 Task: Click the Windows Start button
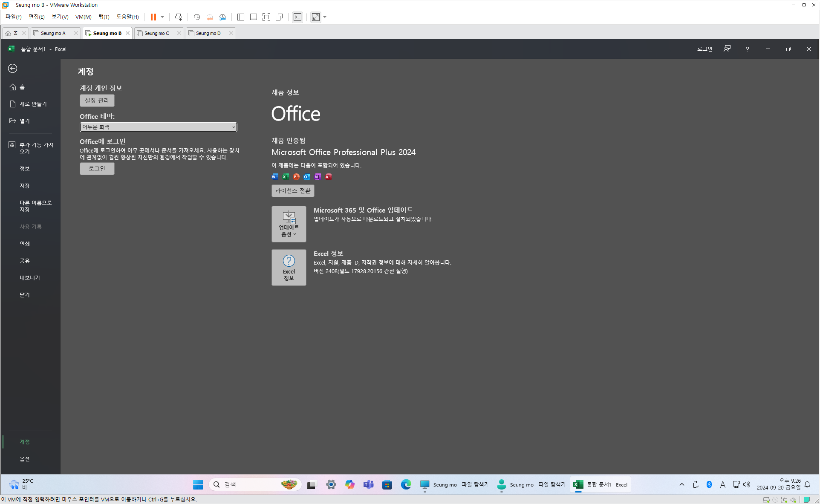(x=198, y=484)
